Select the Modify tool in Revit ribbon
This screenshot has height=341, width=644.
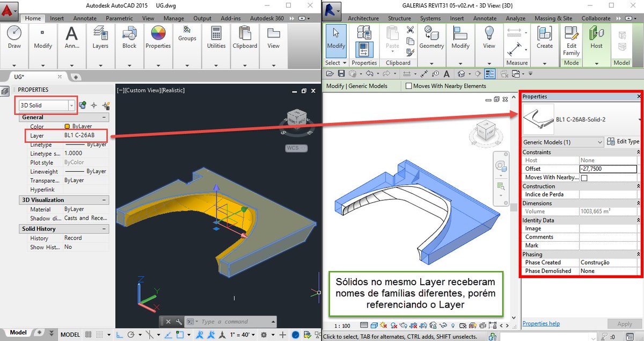coord(335,40)
